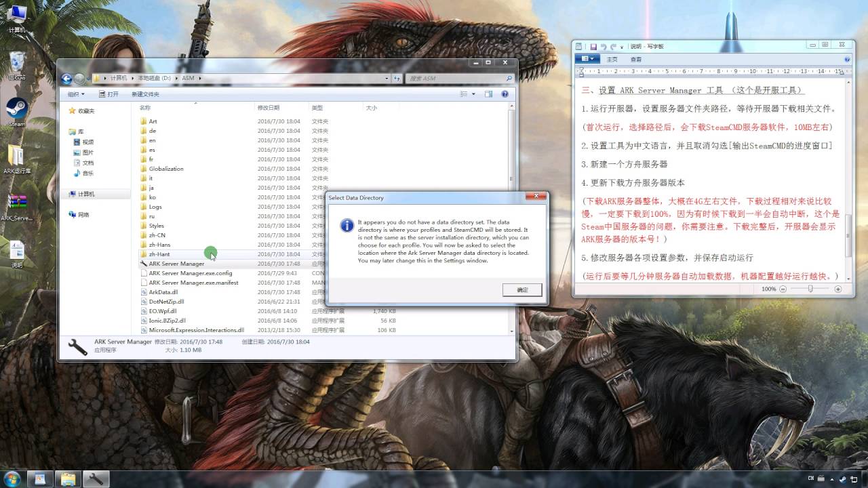The image size is (868, 488).
Task: Select 图片 library in the navigation pane
Action: pyautogui.click(x=83, y=152)
